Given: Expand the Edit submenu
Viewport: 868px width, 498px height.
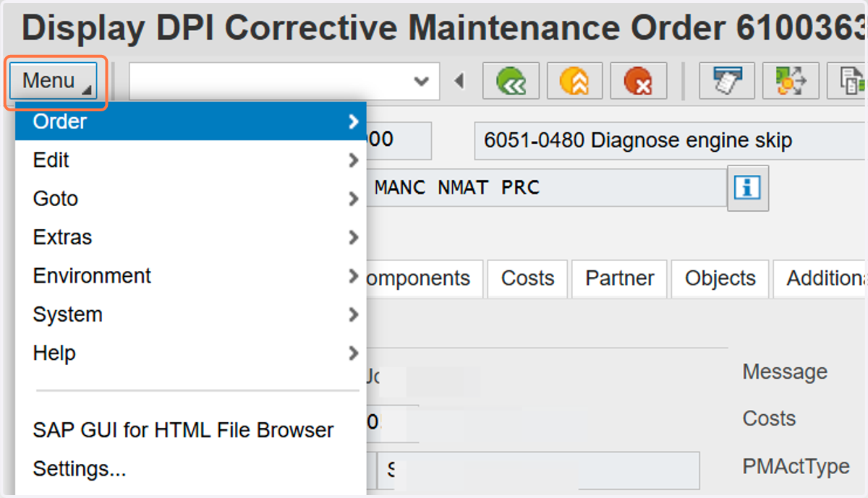Looking at the screenshot, I should pyautogui.click(x=191, y=160).
